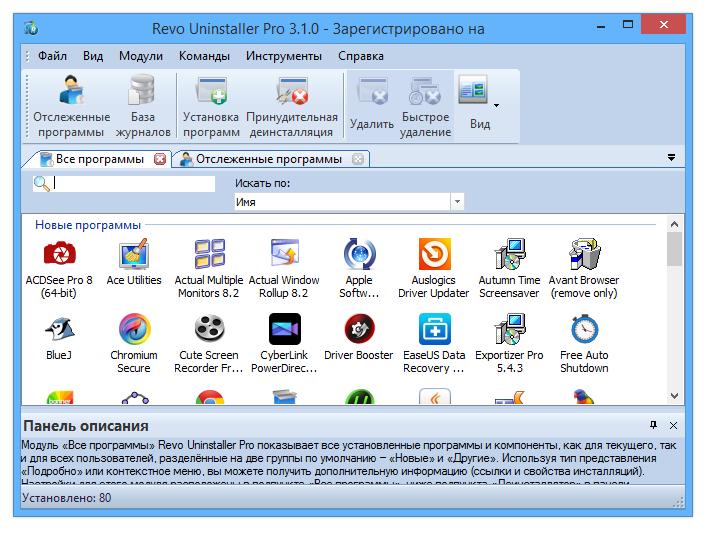This screenshot has height=537, width=718.
Task: Select Avant Browser (remove only)
Action: (584, 268)
